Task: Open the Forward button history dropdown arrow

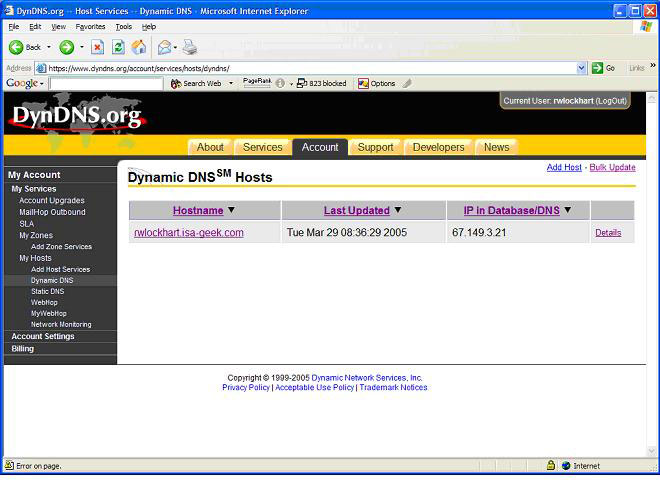Action: (x=82, y=47)
